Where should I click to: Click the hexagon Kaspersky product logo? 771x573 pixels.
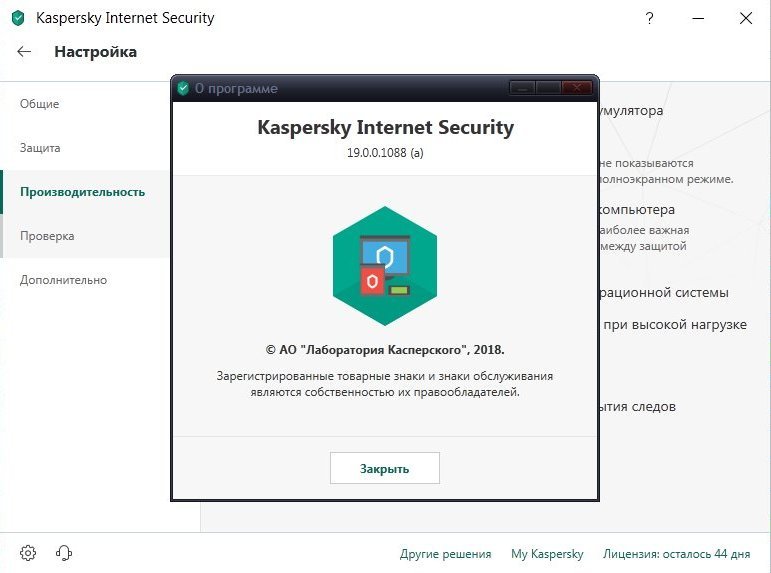[385, 266]
